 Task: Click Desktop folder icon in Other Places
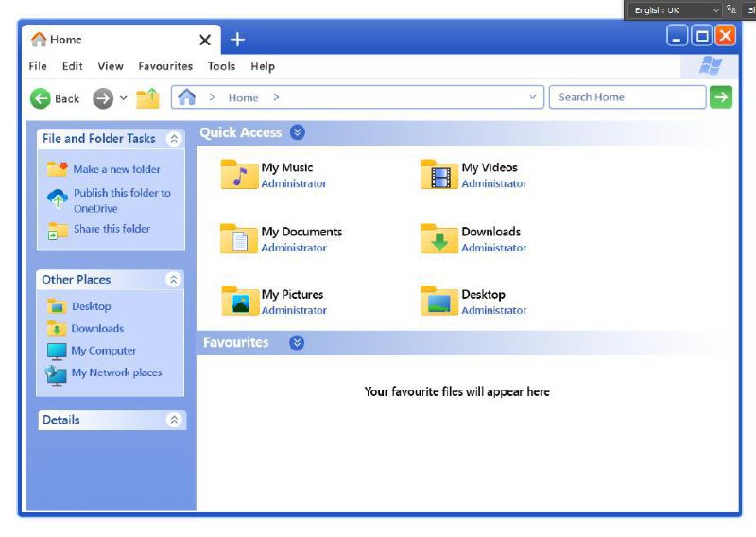[57, 306]
